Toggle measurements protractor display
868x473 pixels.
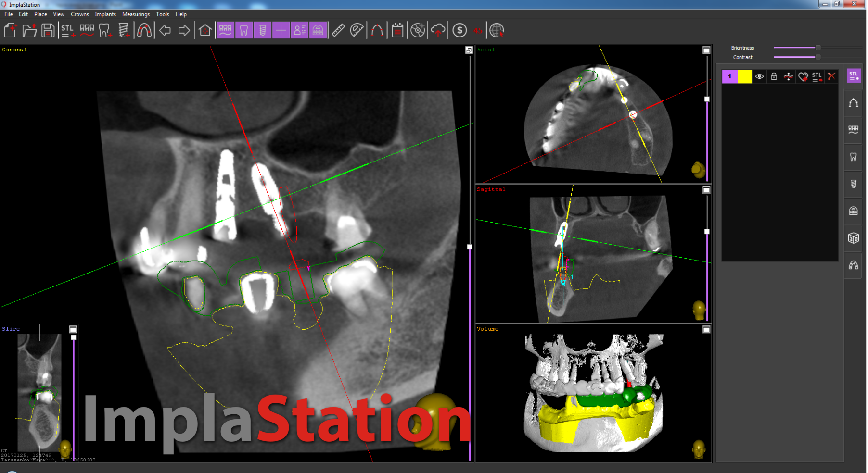click(318, 31)
